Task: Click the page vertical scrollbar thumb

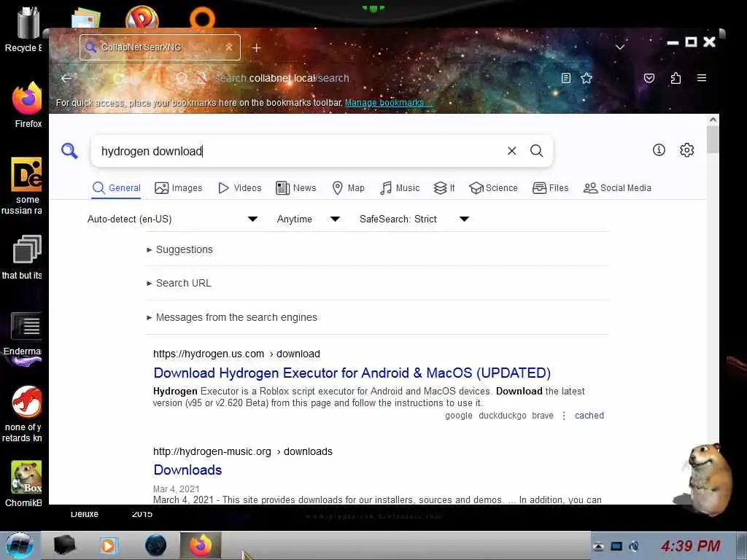Action: coord(713,139)
